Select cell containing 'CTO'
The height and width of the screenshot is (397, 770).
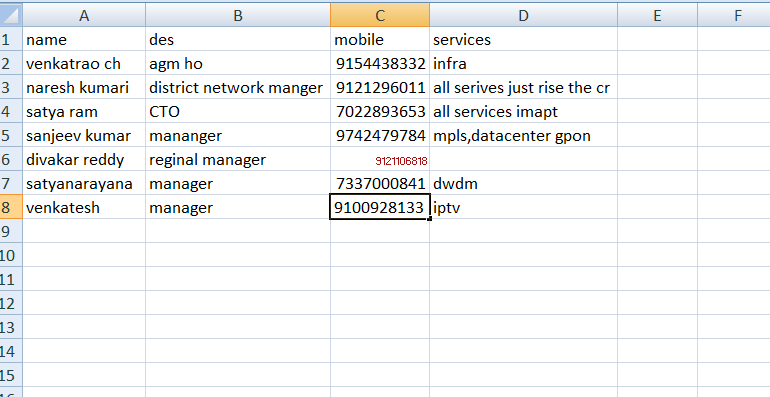click(238, 112)
